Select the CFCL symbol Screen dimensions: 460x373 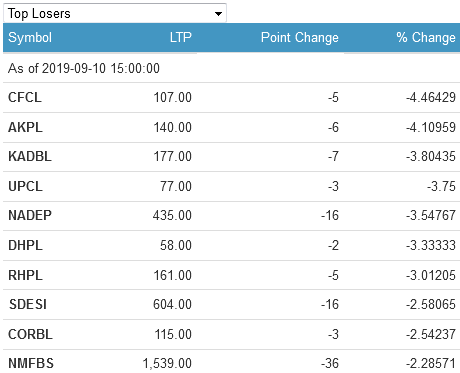(x=25, y=97)
